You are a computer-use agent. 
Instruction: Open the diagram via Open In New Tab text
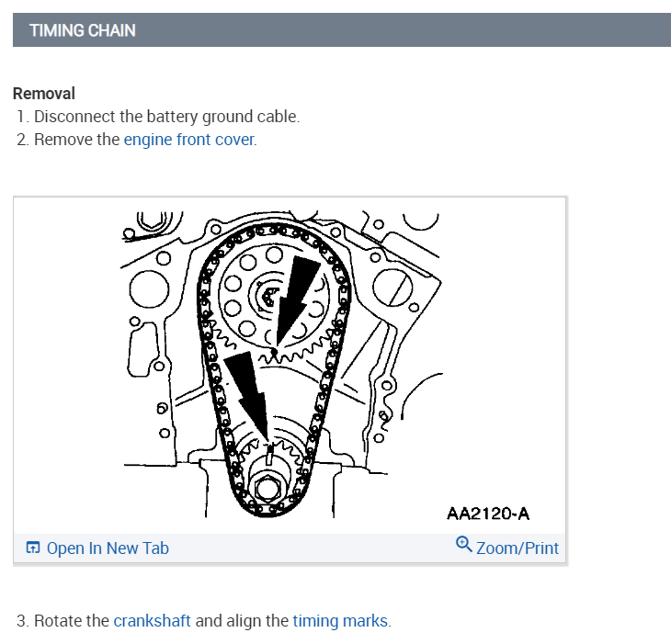(x=108, y=548)
